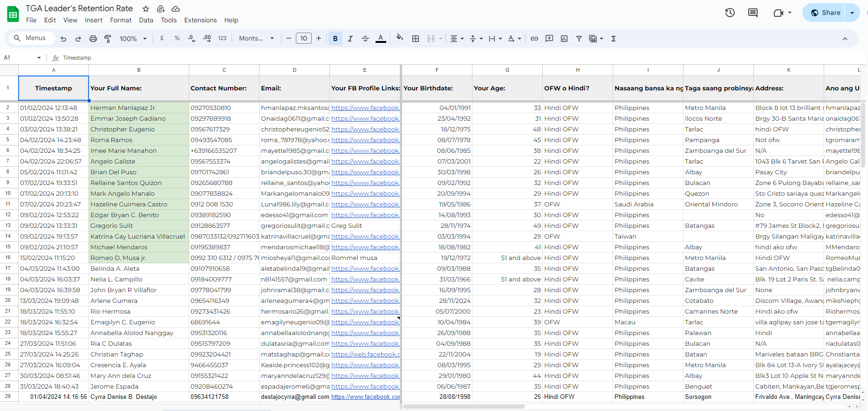The height and width of the screenshot is (411, 868).
Task: Click the create filter funnel icon
Action: tap(579, 39)
